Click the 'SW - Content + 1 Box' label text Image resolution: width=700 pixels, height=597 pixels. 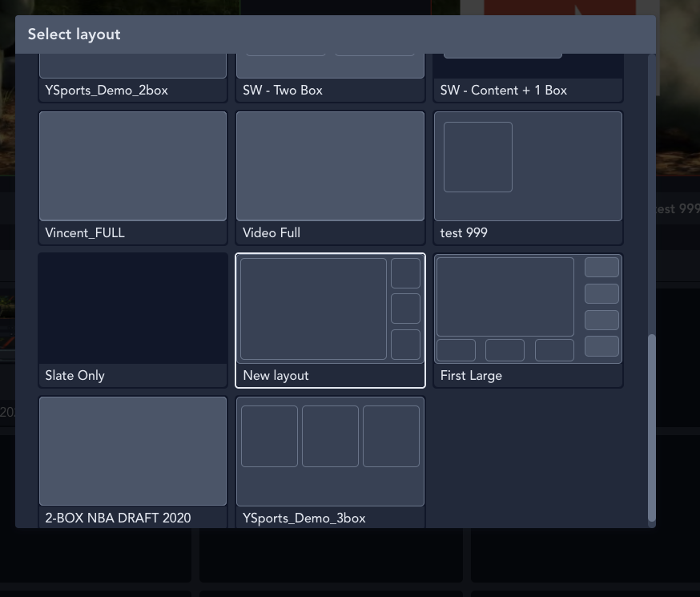point(504,91)
